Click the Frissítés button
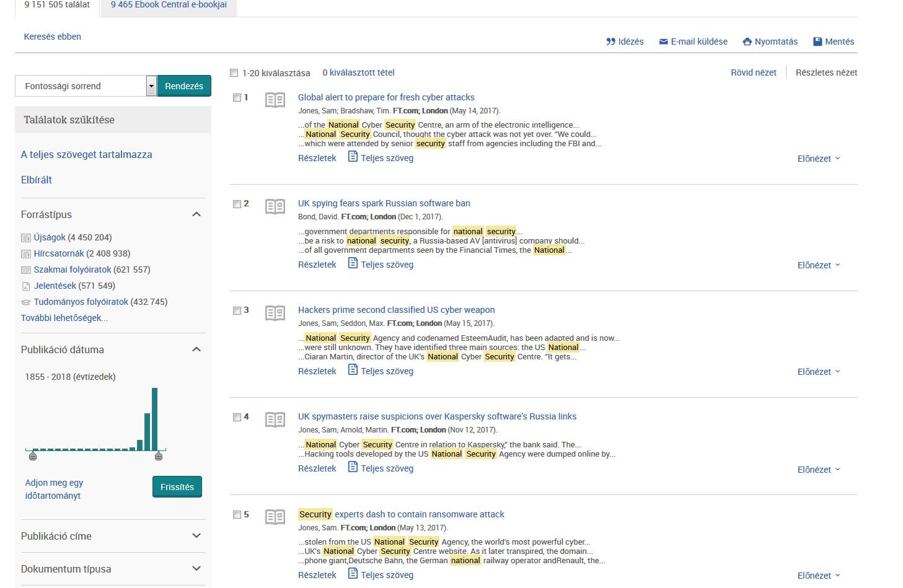This screenshot has height=588, width=903. pos(177,487)
